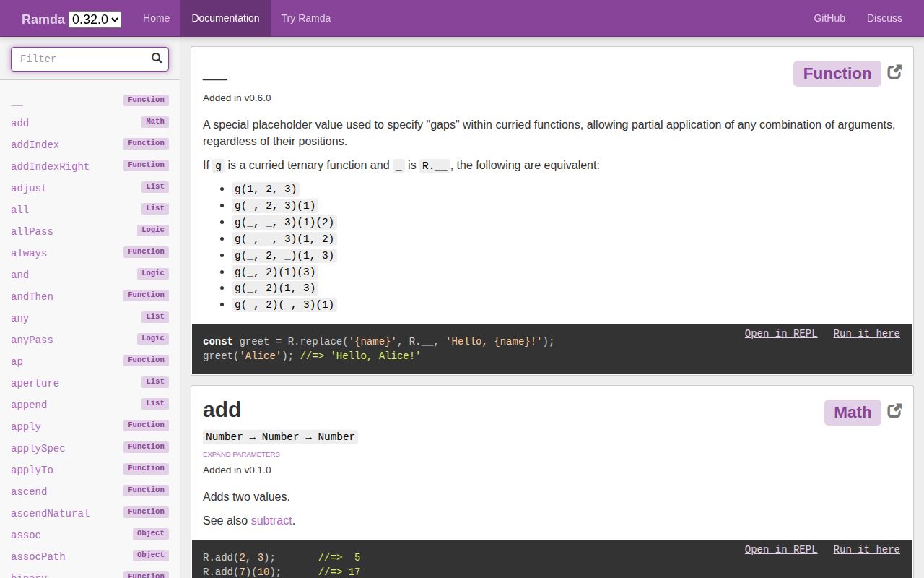Select assoc in the sidebar list
The width and height of the screenshot is (924, 578).
pos(90,535)
